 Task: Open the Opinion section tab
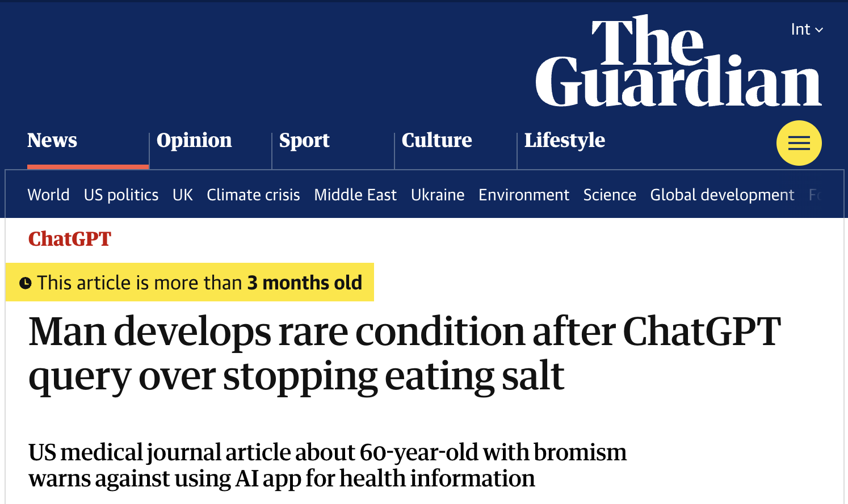click(x=194, y=140)
